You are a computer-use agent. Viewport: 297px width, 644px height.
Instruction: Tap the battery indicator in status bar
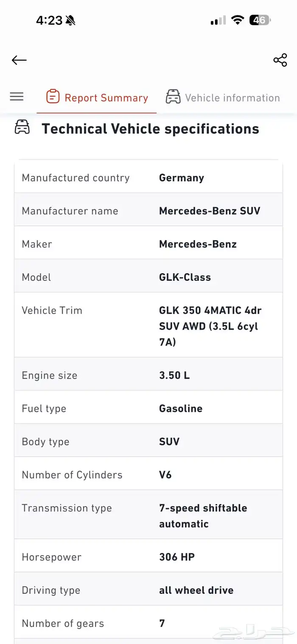pos(260,20)
